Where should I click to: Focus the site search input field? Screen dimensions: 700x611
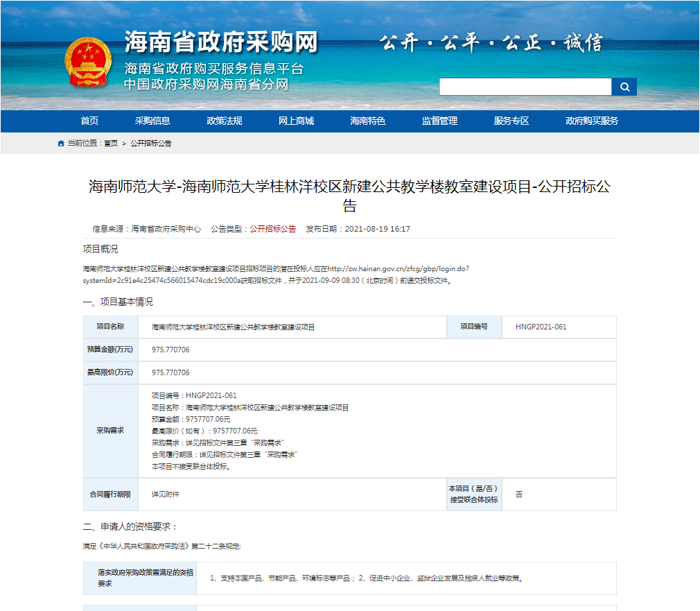click(x=525, y=87)
